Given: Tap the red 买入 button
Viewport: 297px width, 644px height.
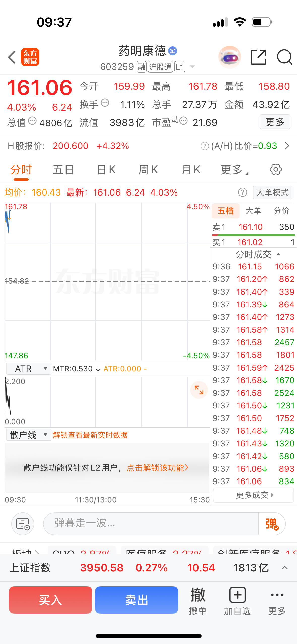Looking at the screenshot, I should (51, 600).
